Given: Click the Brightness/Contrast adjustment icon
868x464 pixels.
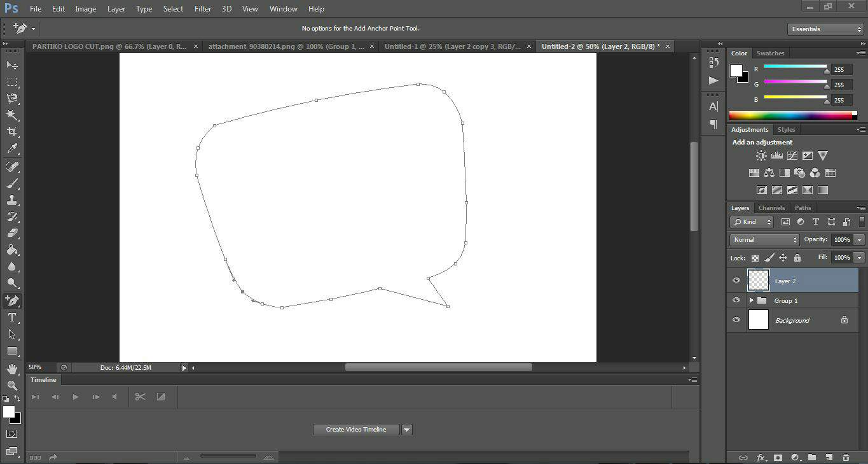Looking at the screenshot, I should coord(761,155).
